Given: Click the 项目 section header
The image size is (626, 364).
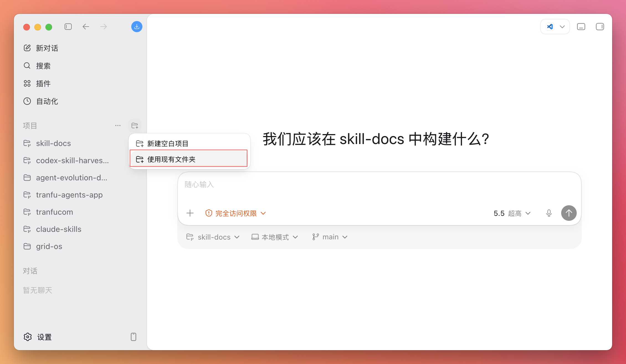Looking at the screenshot, I should click(30, 126).
